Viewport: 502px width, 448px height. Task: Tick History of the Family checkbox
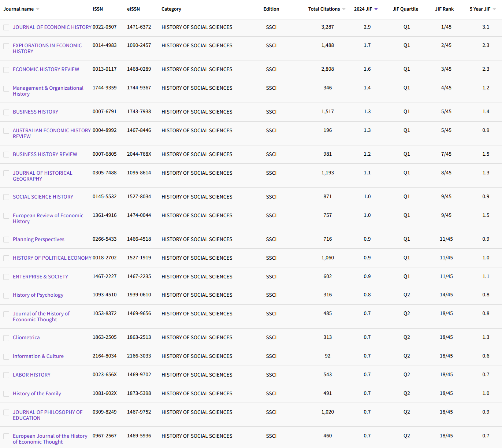click(6, 394)
